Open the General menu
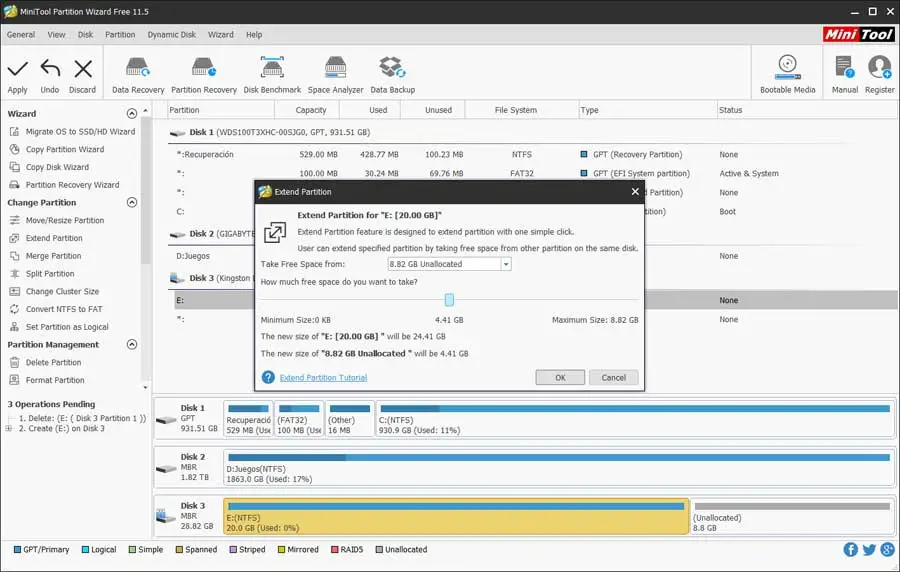Viewport: 900px width, 572px height. click(x=21, y=34)
